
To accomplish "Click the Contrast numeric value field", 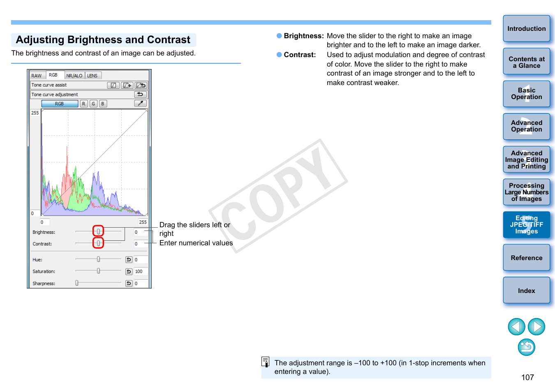I will coord(139,244).
